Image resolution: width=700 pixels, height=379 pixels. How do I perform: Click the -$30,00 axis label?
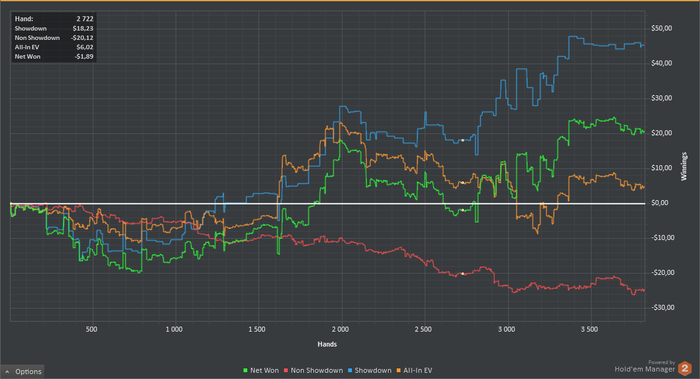click(662, 307)
